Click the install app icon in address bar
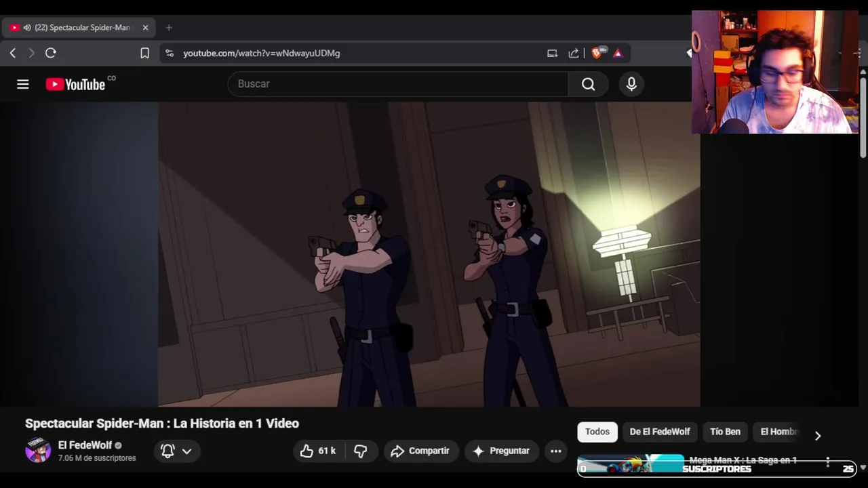Screen dimensions: 868x488 coord(552,53)
